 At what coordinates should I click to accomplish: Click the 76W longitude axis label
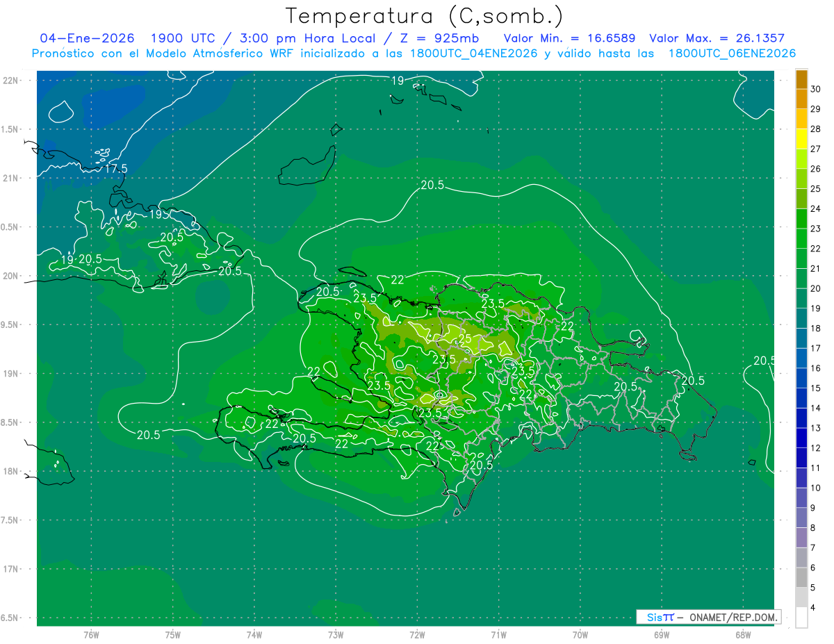[x=91, y=634]
